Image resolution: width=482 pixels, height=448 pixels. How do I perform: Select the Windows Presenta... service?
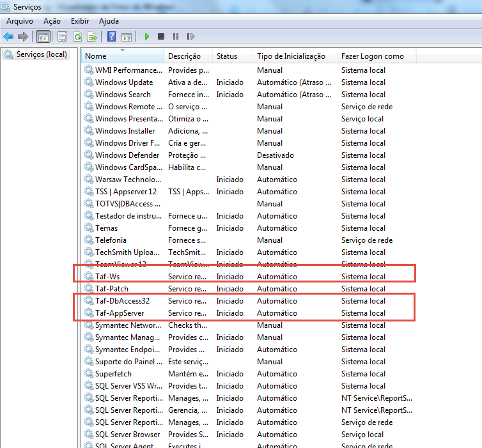pyautogui.click(x=249, y=119)
